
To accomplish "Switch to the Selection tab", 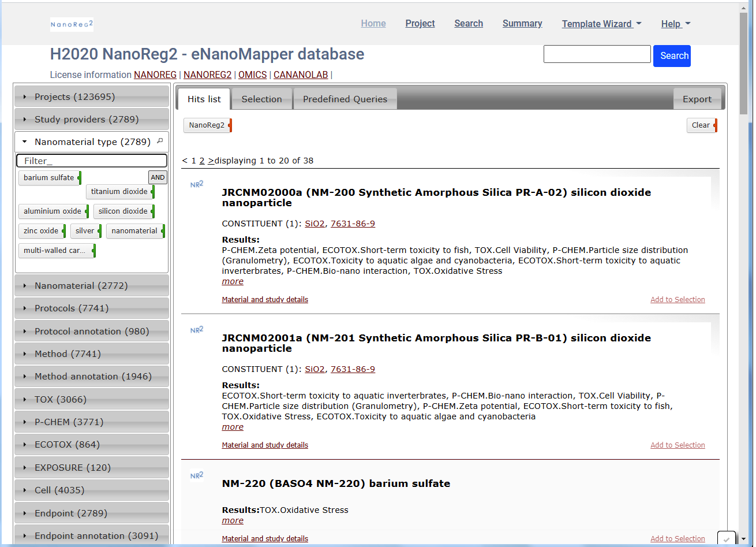I will [x=261, y=99].
